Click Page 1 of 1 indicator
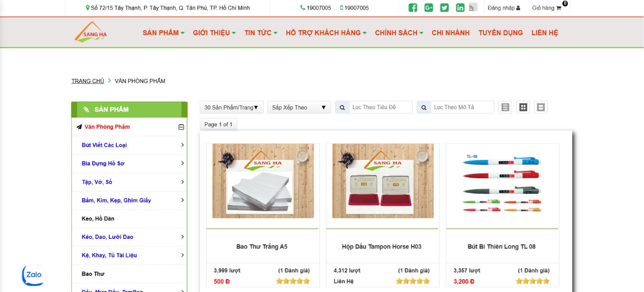This screenshot has height=292, width=644. [218, 124]
